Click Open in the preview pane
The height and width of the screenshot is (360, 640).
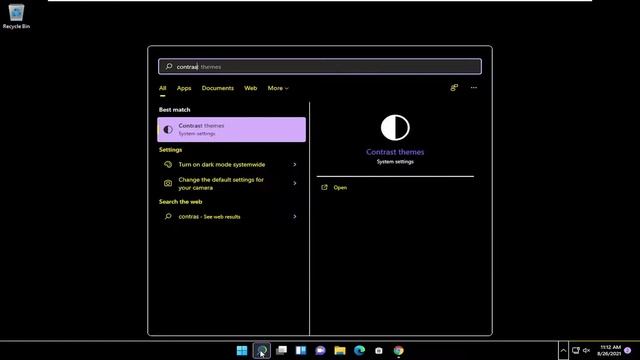[340, 188]
